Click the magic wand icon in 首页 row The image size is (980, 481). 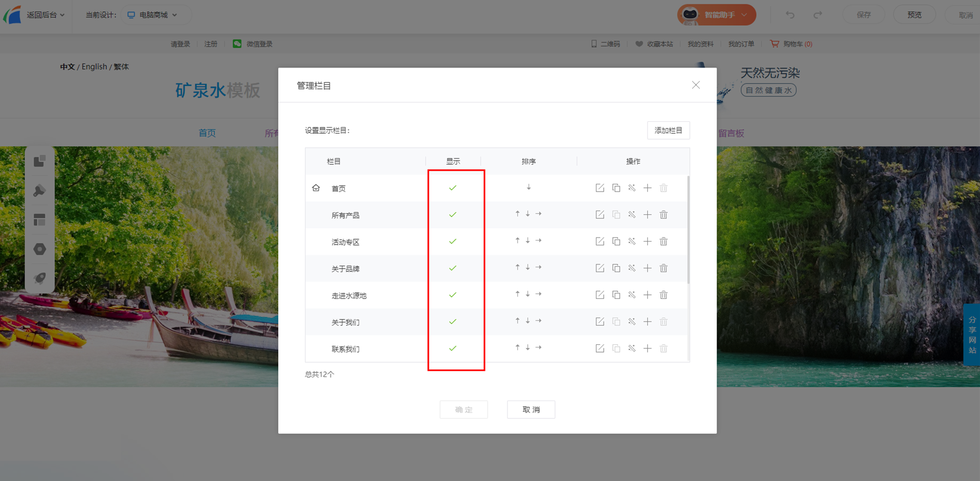click(x=632, y=188)
